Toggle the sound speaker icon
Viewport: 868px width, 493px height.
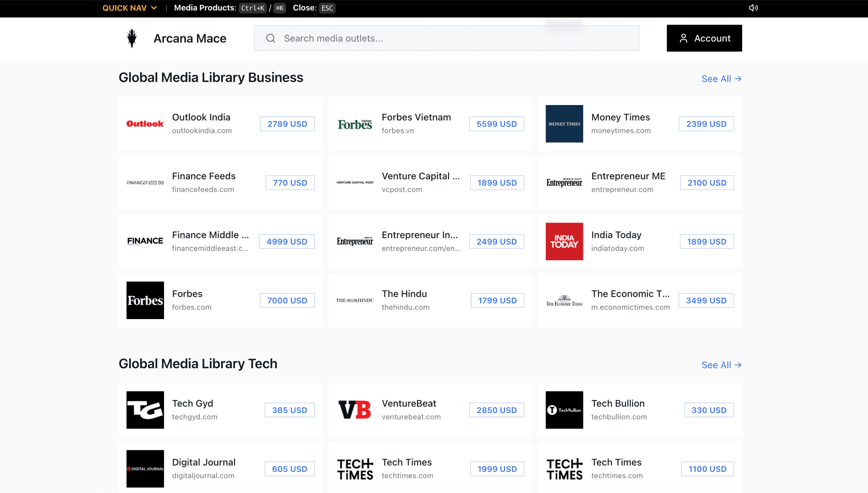tap(753, 8)
